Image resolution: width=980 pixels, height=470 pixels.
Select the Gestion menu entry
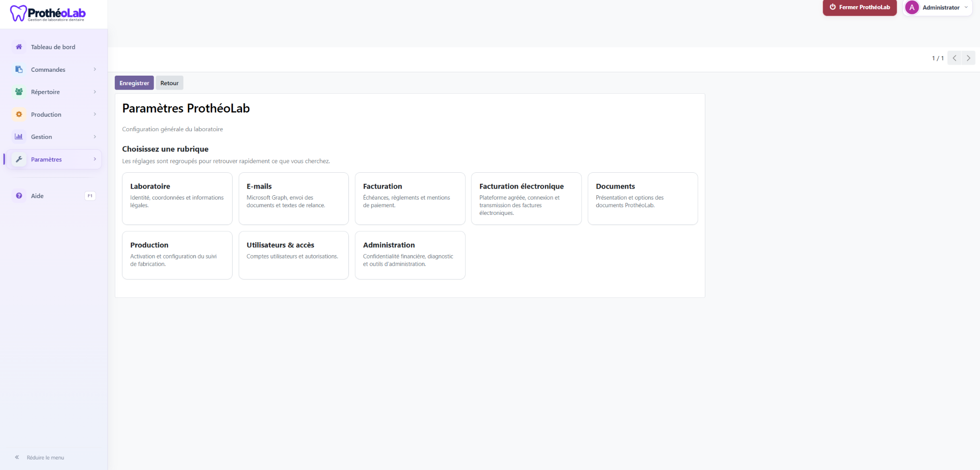[54, 137]
